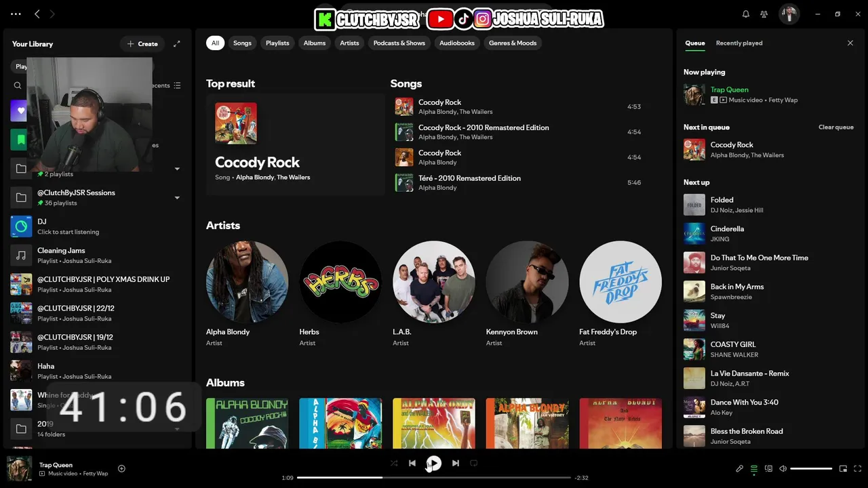Screen dimensions: 868x488
Task: Open Connect to a device icon
Action: pos(768,468)
